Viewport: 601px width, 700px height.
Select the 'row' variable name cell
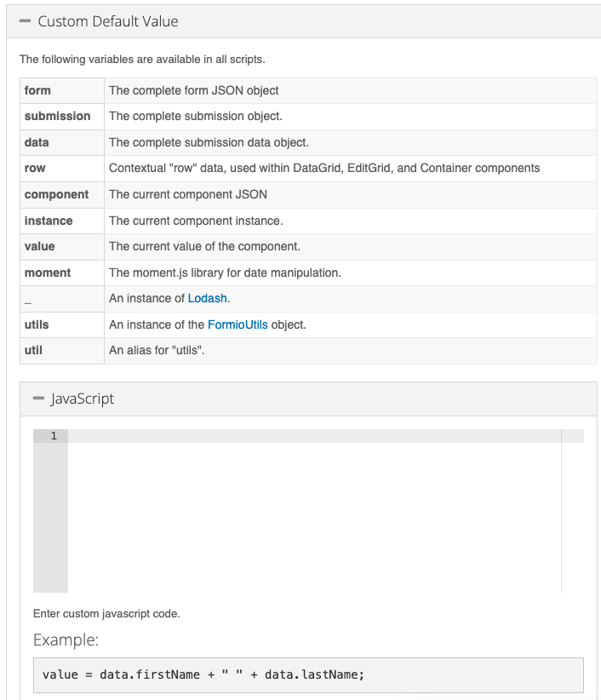point(36,168)
